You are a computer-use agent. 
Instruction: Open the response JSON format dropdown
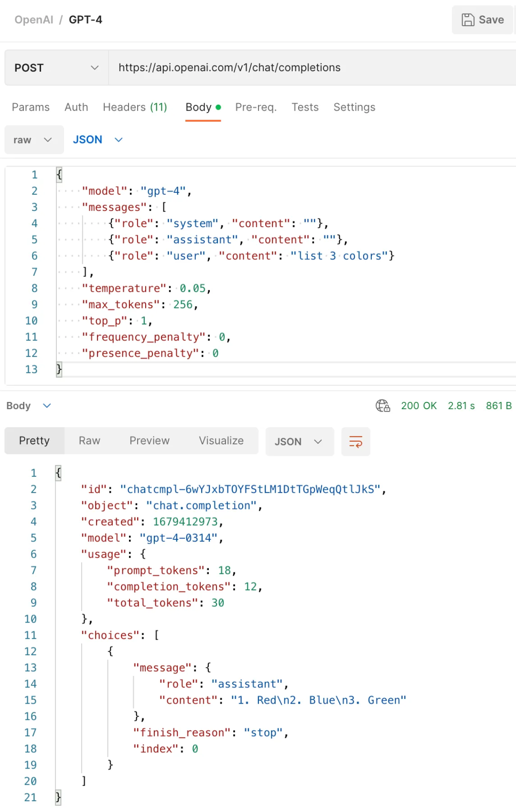coord(299,442)
